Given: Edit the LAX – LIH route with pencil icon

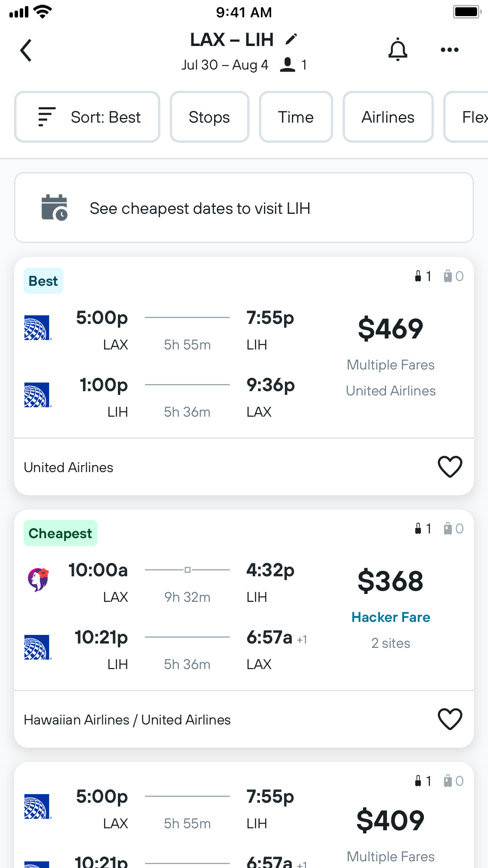Looking at the screenshot, I should point(291,39).
